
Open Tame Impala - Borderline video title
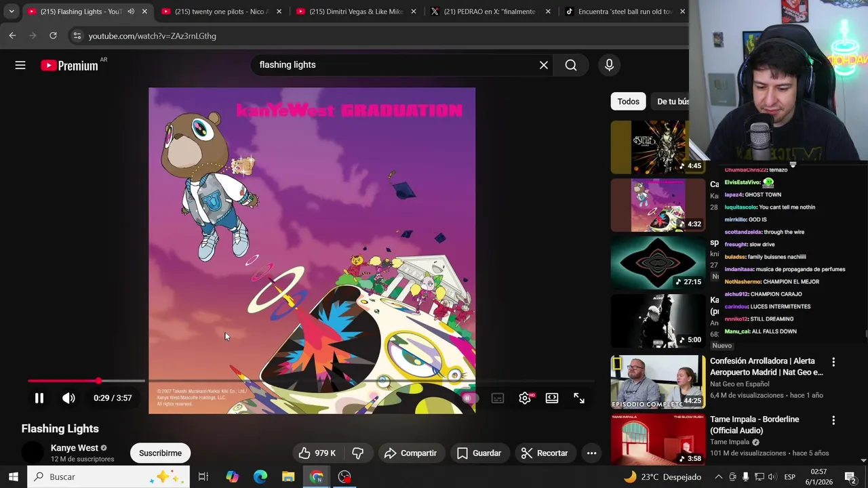pos(755,425)
